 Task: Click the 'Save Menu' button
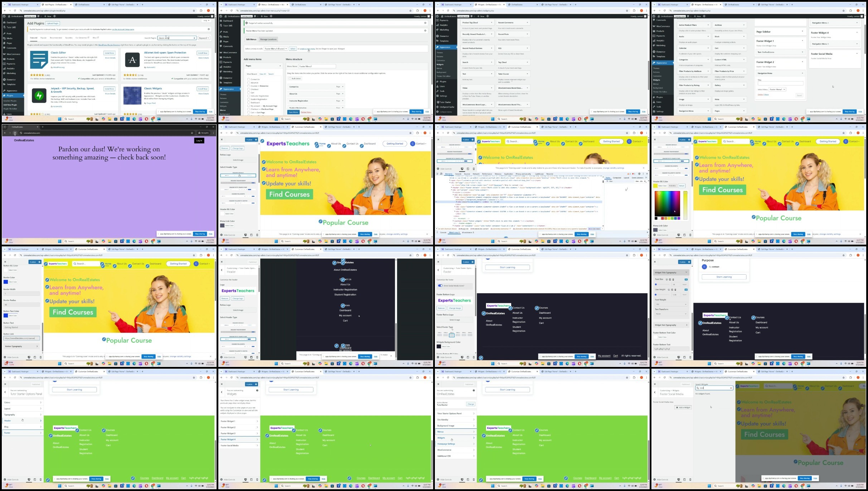(x=293, y=112)
